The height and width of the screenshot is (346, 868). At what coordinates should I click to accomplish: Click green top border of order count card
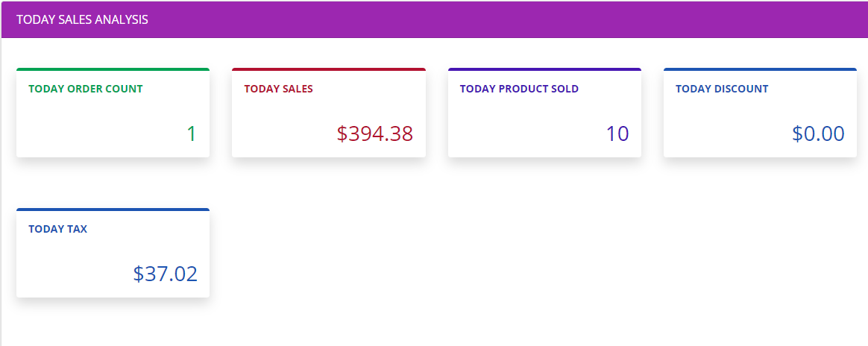[x=113, y=69]
